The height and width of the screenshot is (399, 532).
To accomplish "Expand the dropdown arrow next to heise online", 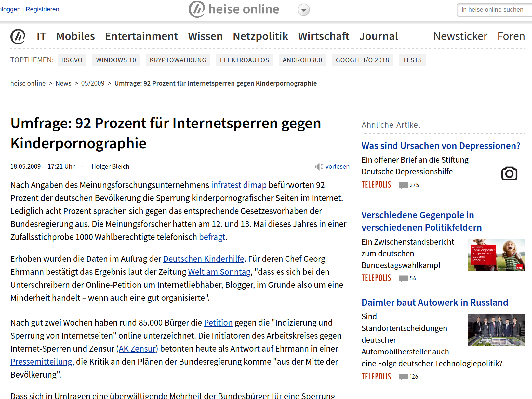I will [x=303, y=10].
